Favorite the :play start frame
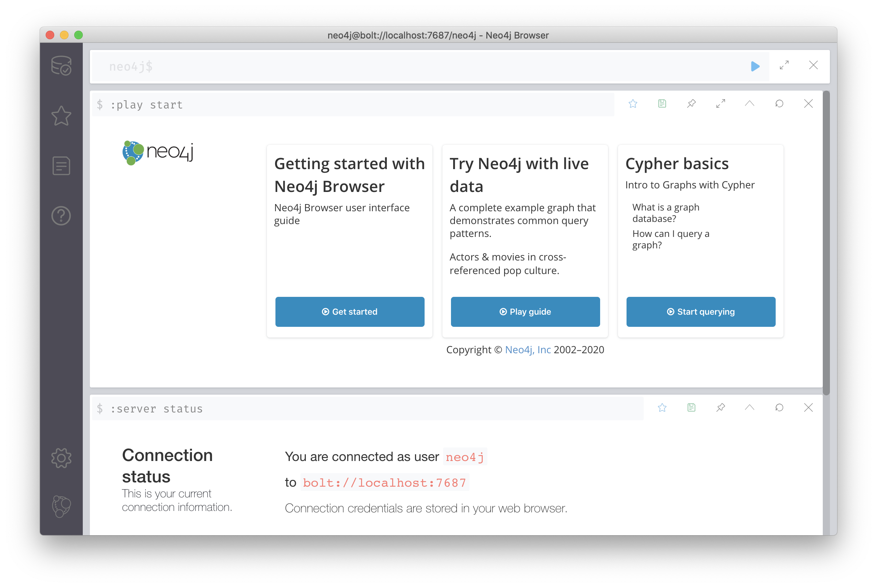877x588 pixels. point(633,104)
